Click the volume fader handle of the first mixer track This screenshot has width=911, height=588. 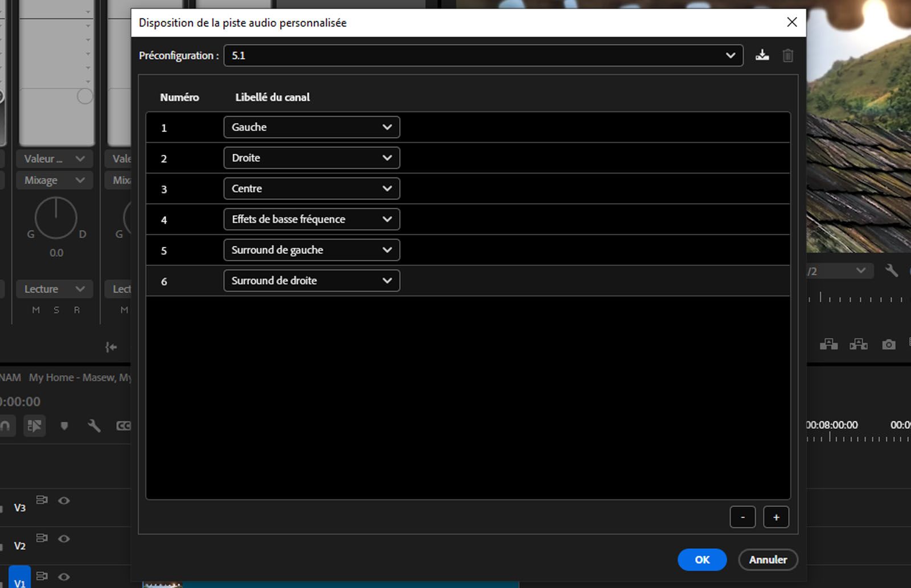click(x=85, y=96)
